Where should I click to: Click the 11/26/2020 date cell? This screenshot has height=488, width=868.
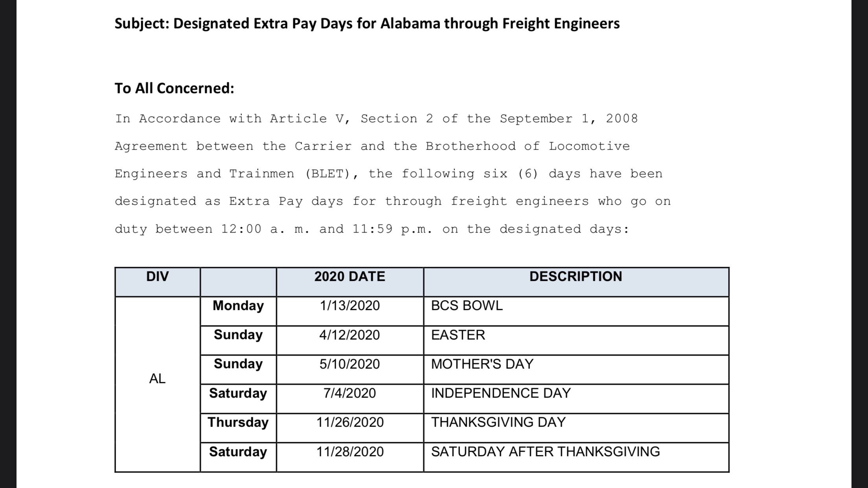[x=350, y=428]
